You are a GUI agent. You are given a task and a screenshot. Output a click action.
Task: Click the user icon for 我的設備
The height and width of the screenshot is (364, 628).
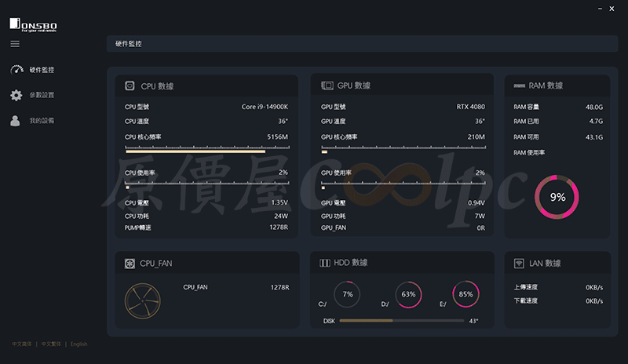(x=16, y=121)
